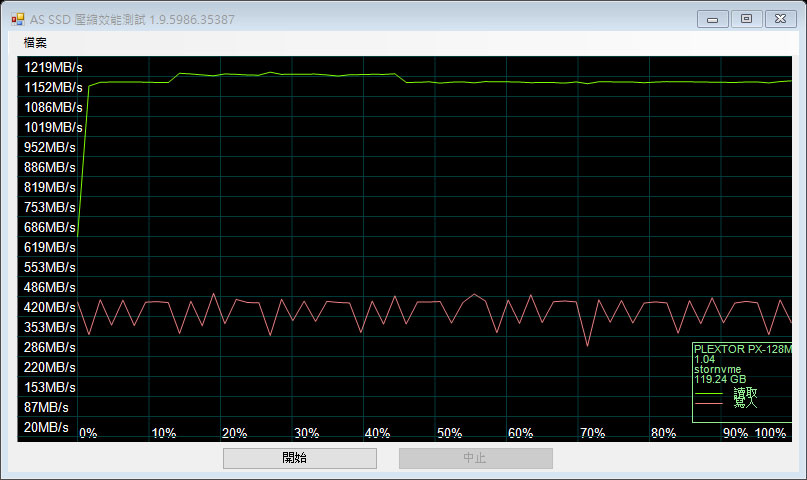Viewport: 807px width, 480px height.
Task: Click the 10% x-axis label
Action: pyautogui.click(x=164, y=433)
